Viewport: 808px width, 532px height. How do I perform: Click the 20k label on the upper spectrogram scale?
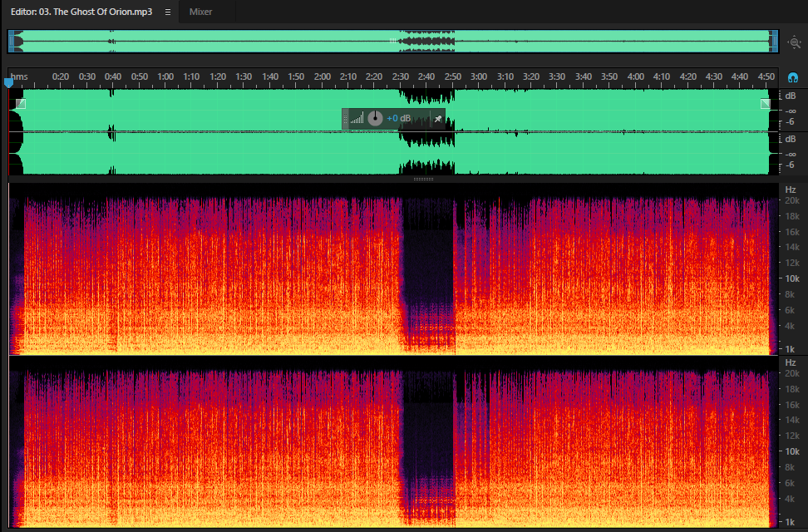792,200
